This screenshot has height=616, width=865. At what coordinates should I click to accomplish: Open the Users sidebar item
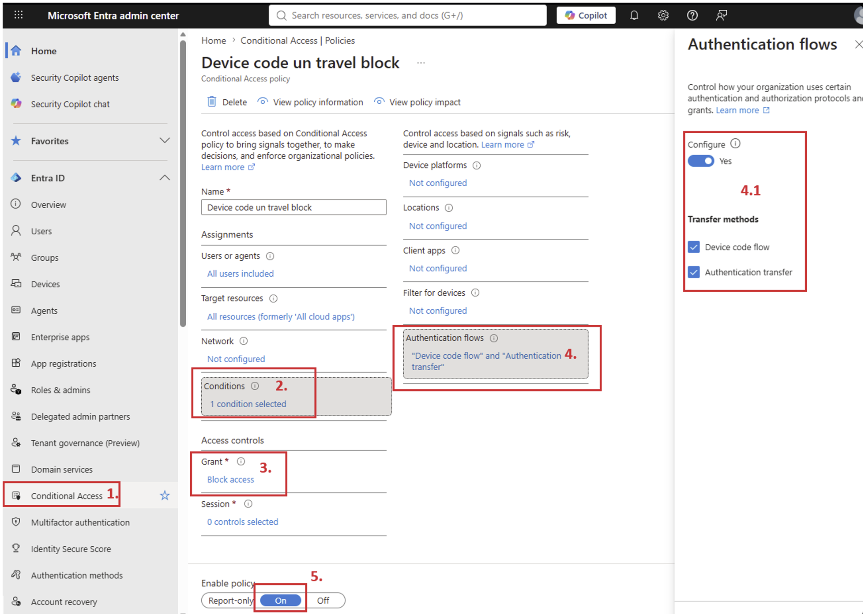click(x=41, y=231)
